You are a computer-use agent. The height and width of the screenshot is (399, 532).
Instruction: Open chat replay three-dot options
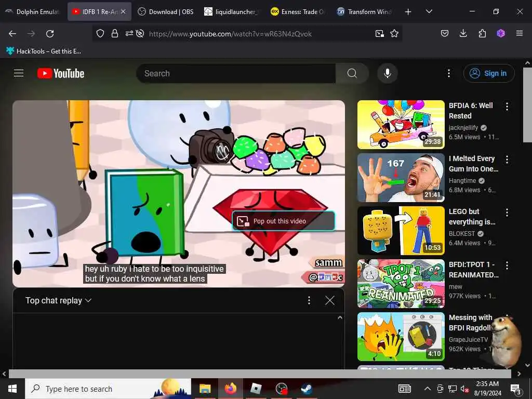pyautogui.click(x=309, y=300)
